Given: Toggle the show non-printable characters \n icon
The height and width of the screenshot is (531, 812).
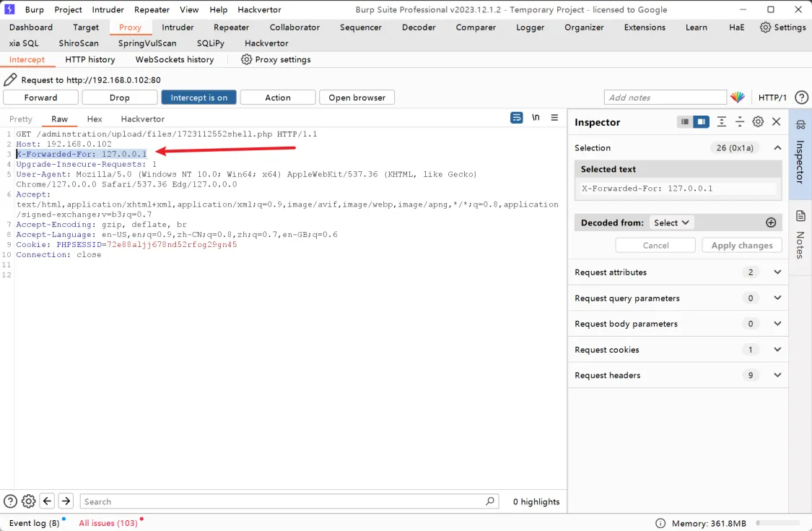Looking at the screenshot, I should pyautogui.click(x=536, y=118).
